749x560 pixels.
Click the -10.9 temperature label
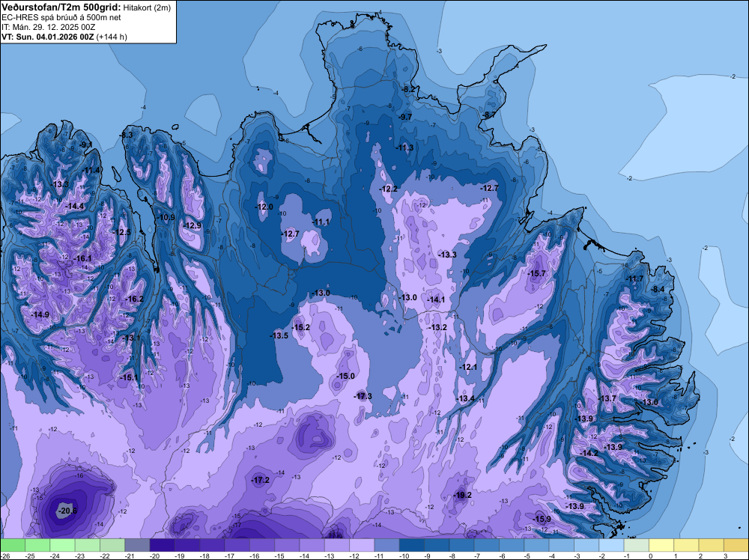tap(166, 217)
